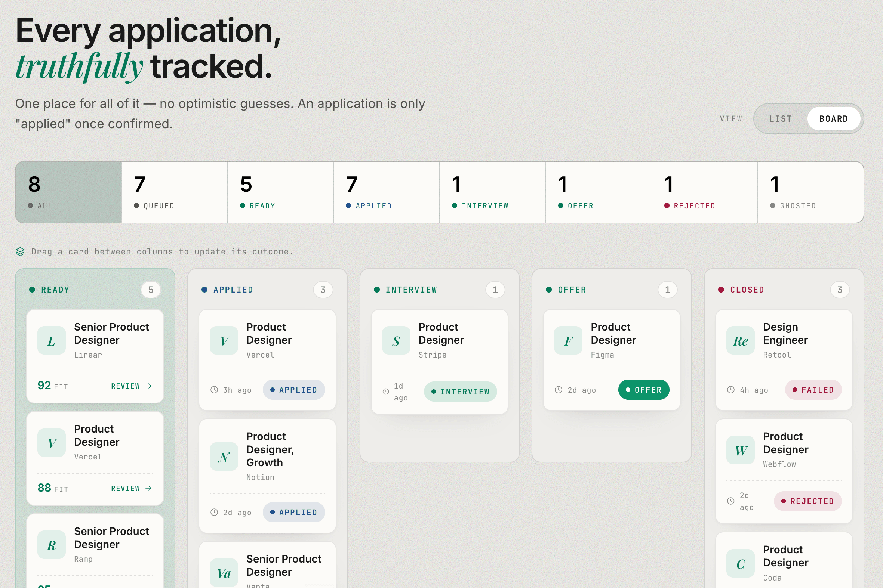883x588 pixels.
Task: Click the clock icon on Vercel applied card
Action: click(214, 390)
